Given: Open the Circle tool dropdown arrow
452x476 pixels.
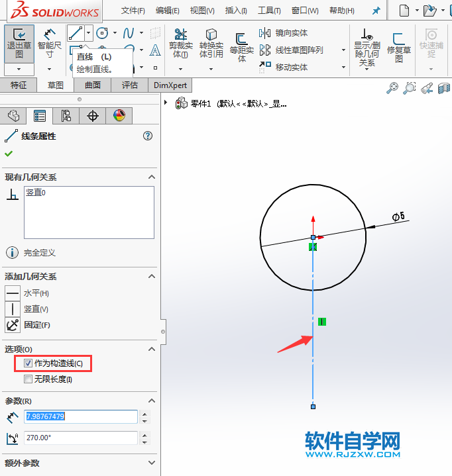Looking at the screenshot, I should pyautogui.click(x=115, y=33).
